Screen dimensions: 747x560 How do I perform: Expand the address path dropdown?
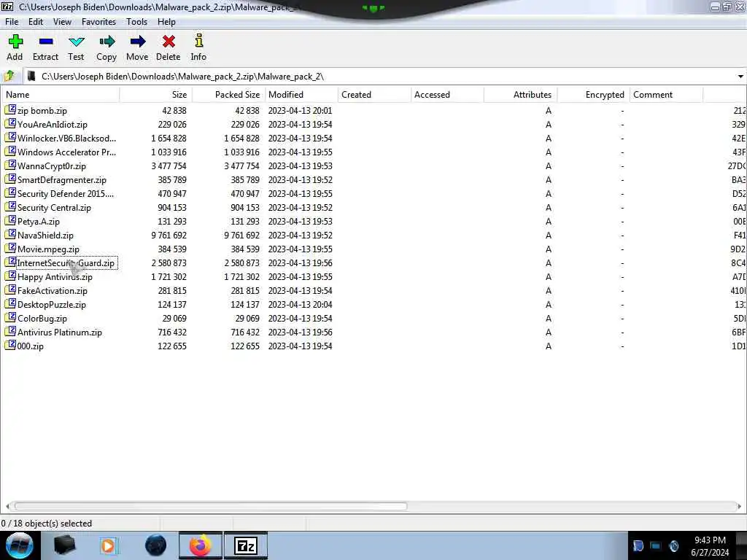tap(740, 76)
